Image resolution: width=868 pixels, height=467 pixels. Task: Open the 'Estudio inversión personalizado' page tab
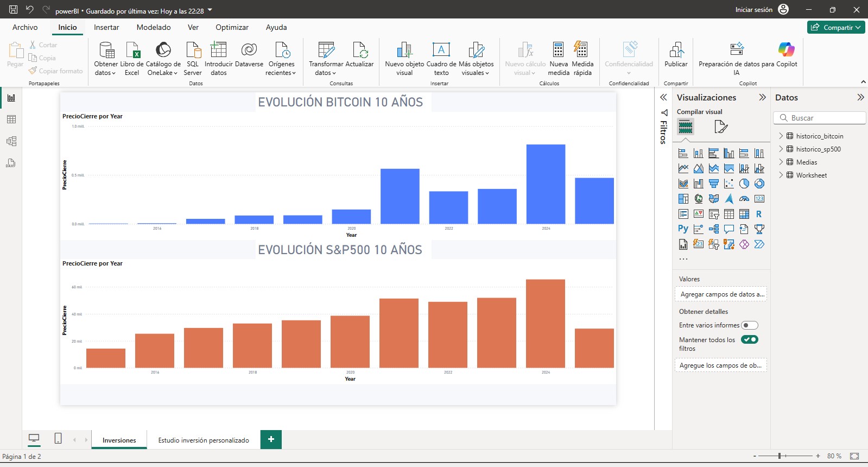(x=204, y=440)
